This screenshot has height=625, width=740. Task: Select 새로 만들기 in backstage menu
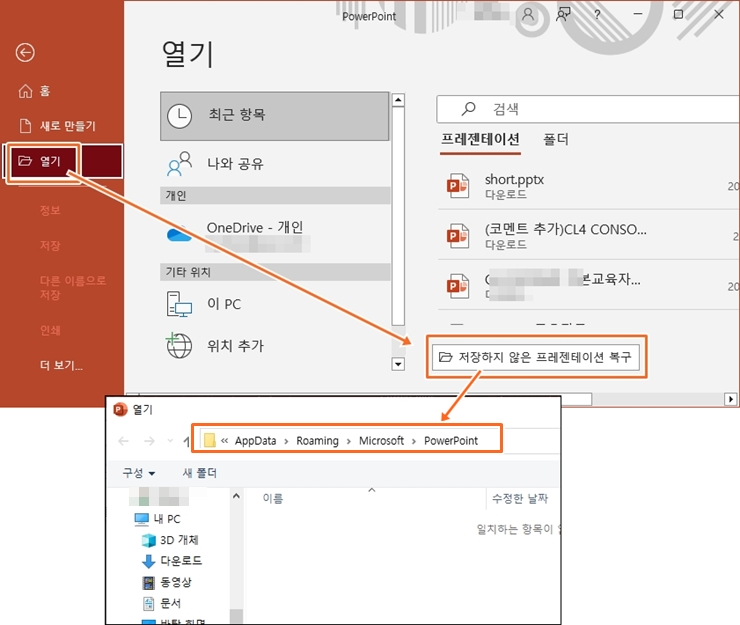[58, 126]
